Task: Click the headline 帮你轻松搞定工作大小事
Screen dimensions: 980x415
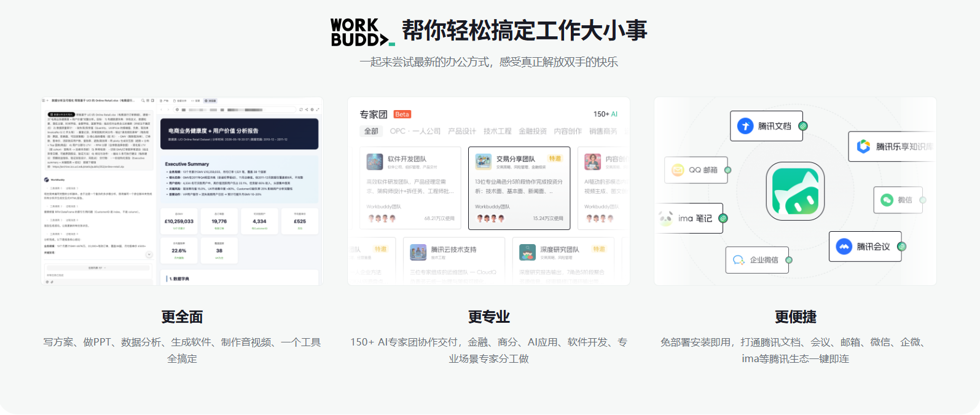Action: tap(524, 31)
